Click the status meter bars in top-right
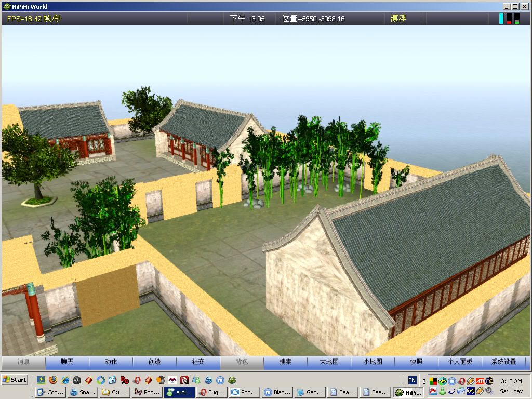The image size is (532, 399). [x=509, y=19]
